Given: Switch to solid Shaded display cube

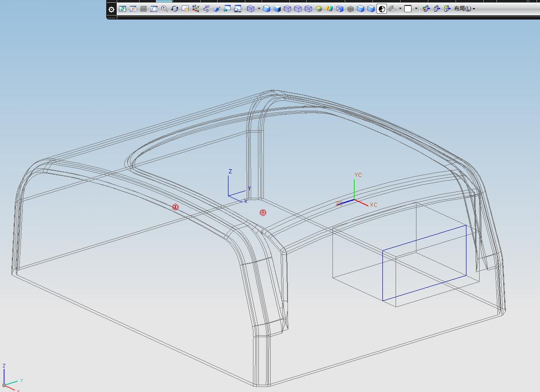Looking at the screenshot, I should (277, 9).
